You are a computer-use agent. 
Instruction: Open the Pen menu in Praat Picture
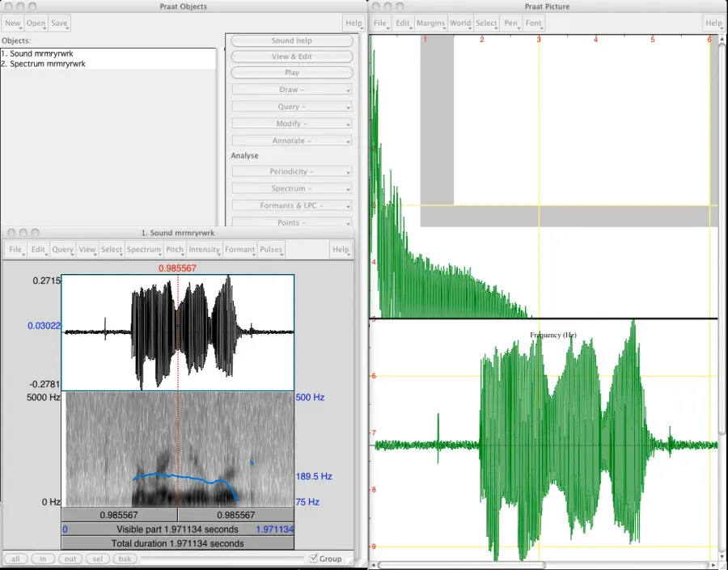510,23
